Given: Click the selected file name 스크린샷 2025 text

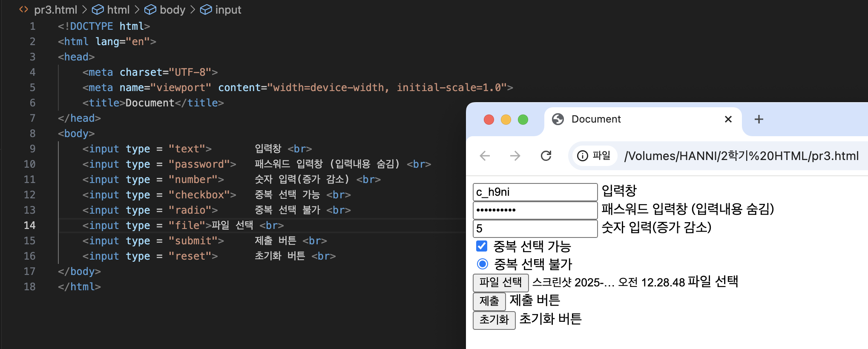Looking at the screenshot, I should (x=608, y=282).
